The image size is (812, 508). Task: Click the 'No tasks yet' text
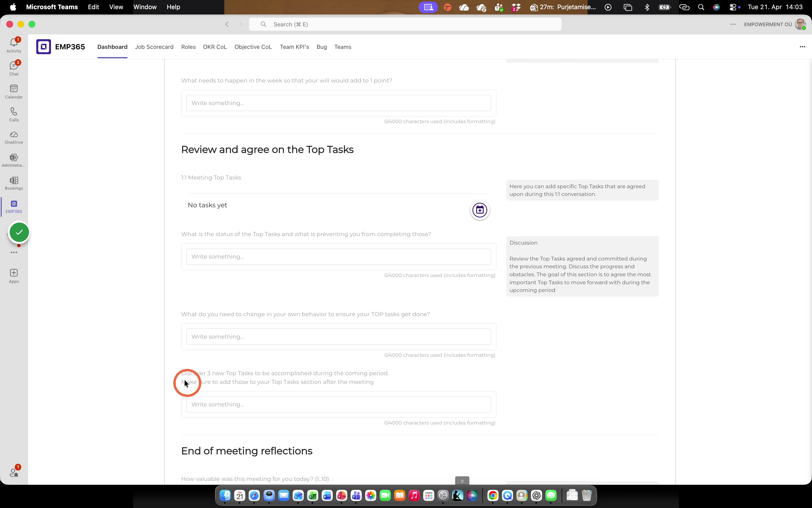[x=207, y=205]
